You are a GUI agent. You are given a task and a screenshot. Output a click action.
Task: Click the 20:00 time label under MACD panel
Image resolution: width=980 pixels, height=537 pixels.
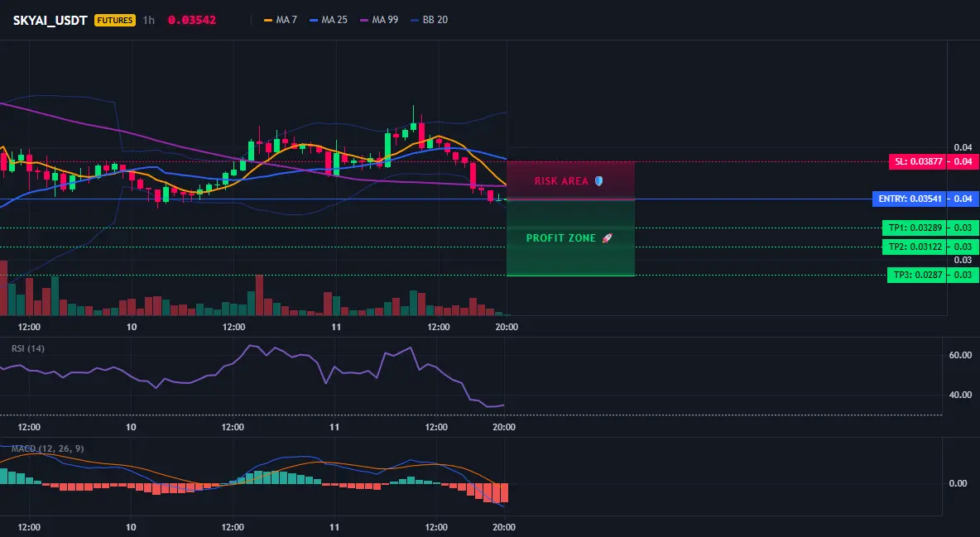point(504,527)
